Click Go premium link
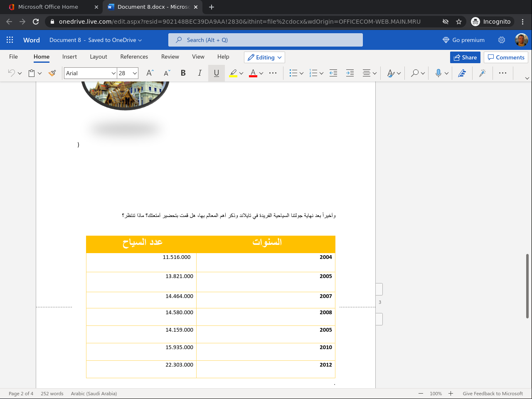Image resolution: width=532 pixels, height=399 pixels. (463, 40)
